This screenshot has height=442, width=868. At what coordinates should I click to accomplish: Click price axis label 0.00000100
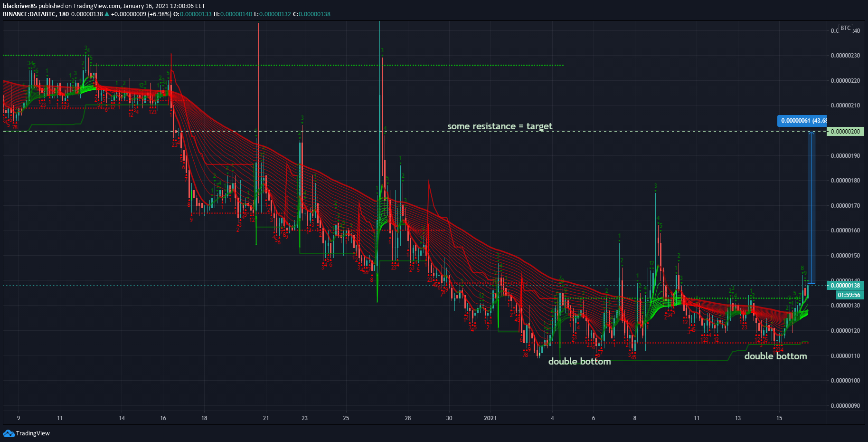tap(845, 381)
